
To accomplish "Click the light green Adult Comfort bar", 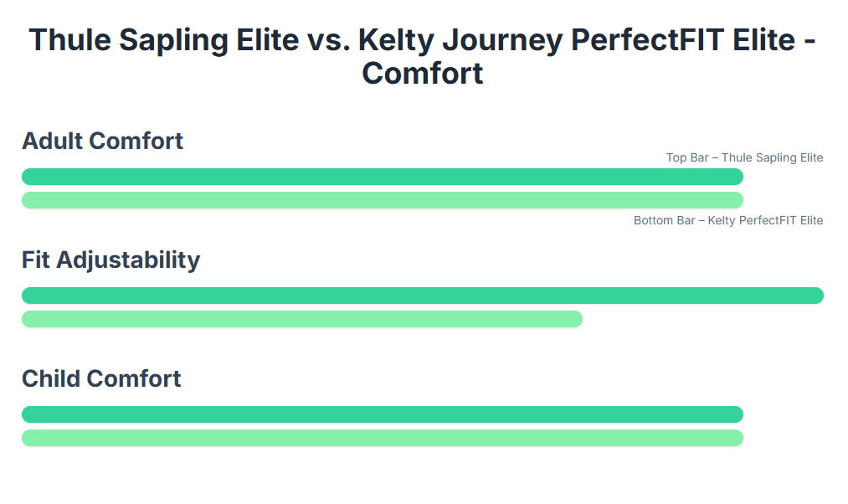I will point(383,200).
